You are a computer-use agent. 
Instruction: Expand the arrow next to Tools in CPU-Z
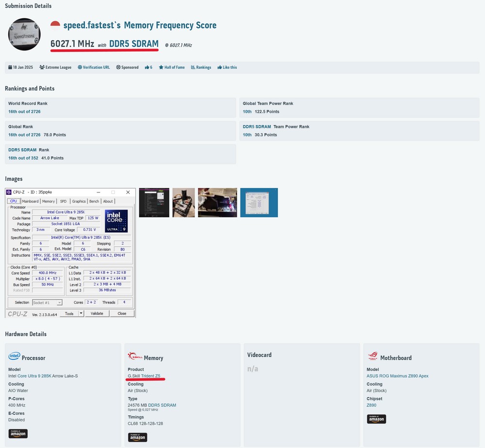pos(81,314)
